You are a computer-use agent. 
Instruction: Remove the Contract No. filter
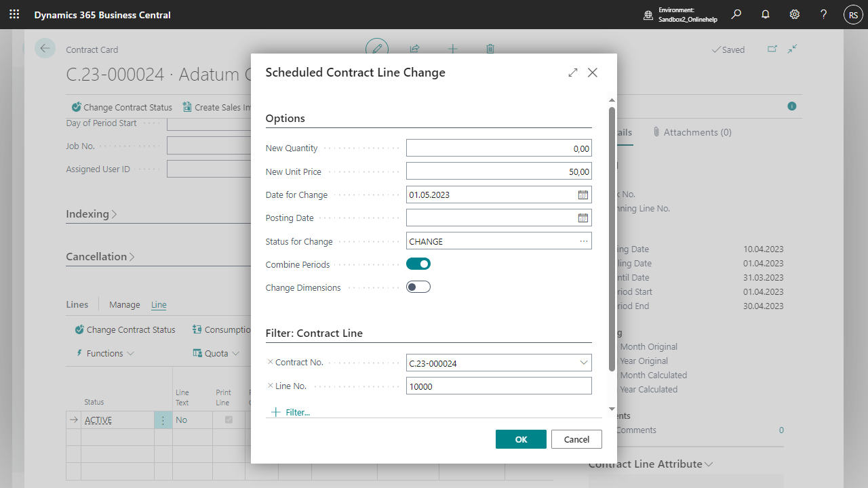tap(270, 363)
